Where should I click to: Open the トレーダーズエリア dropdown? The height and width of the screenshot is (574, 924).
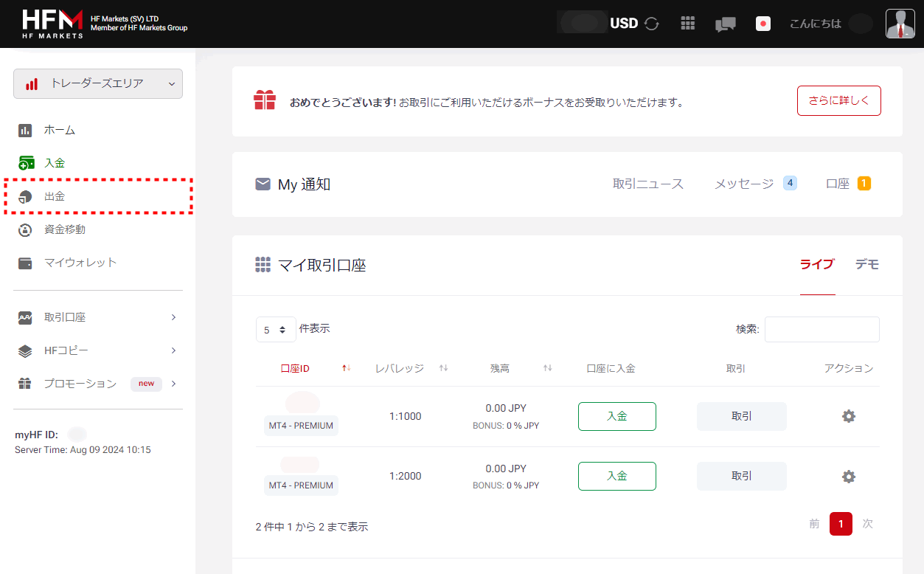(98, 83)
